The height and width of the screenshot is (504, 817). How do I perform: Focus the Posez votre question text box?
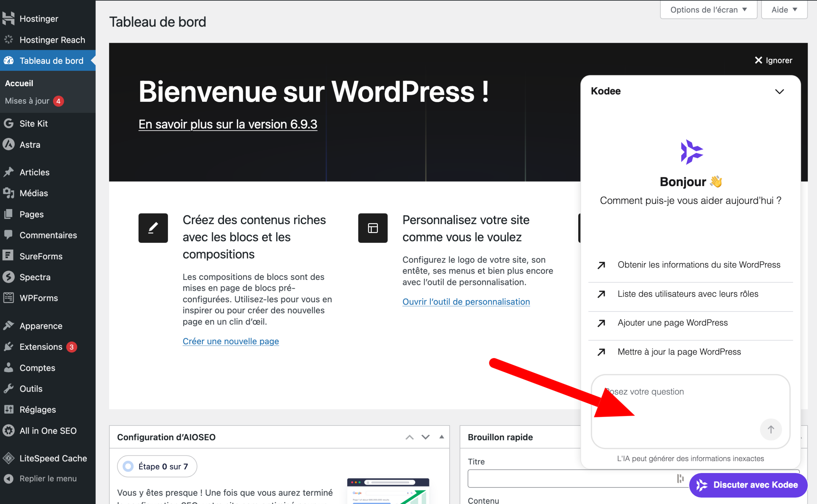(x=690, y=411)
